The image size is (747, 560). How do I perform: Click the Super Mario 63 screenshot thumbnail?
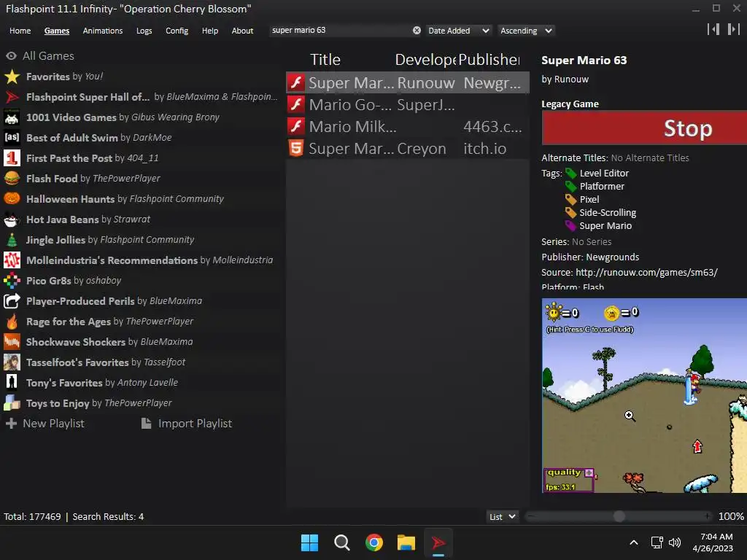click(x=644, y=396)
